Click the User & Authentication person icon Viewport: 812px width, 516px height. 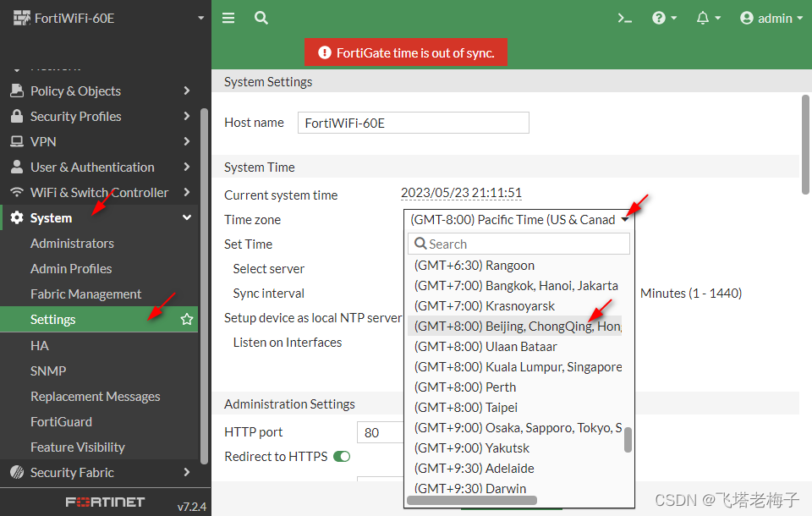(17, 167)
